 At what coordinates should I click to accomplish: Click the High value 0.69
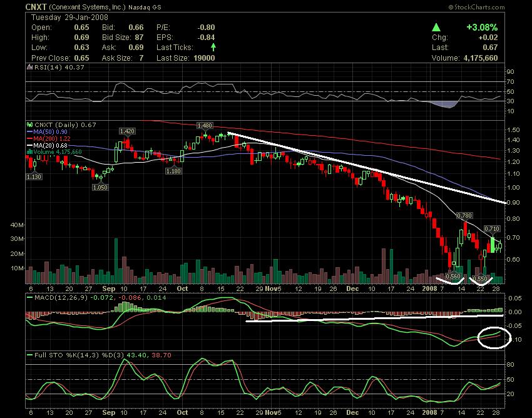pyautogui.click(x=81, y=38)
